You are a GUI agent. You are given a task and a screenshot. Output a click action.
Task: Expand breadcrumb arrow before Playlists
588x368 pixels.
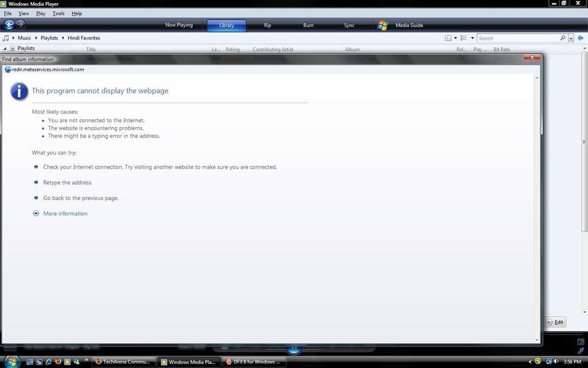coord(36,37)
